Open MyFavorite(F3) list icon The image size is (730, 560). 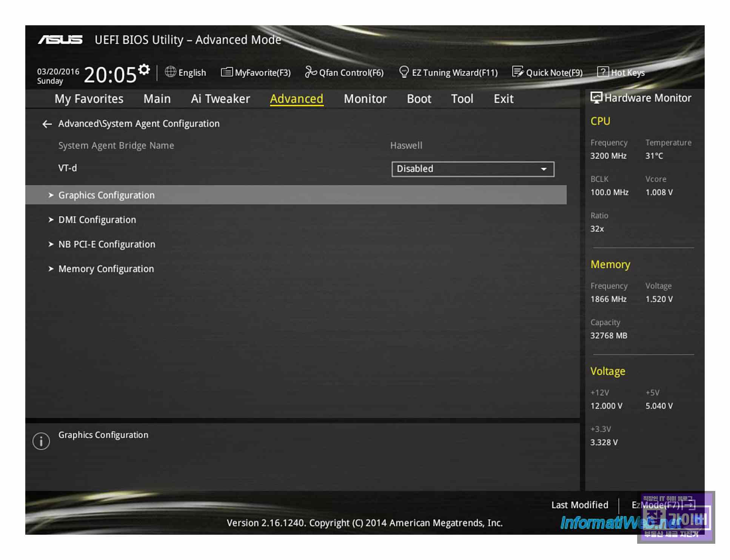226,72
